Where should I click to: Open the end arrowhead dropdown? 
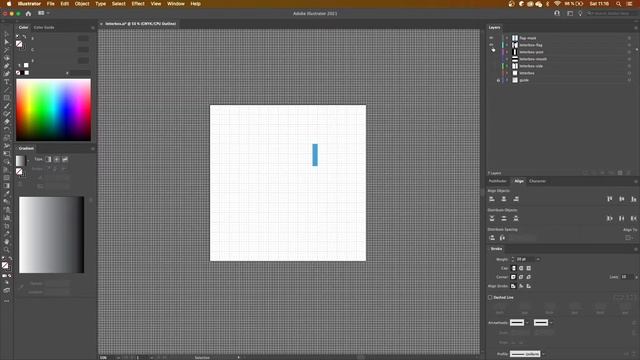pos(551,323)
